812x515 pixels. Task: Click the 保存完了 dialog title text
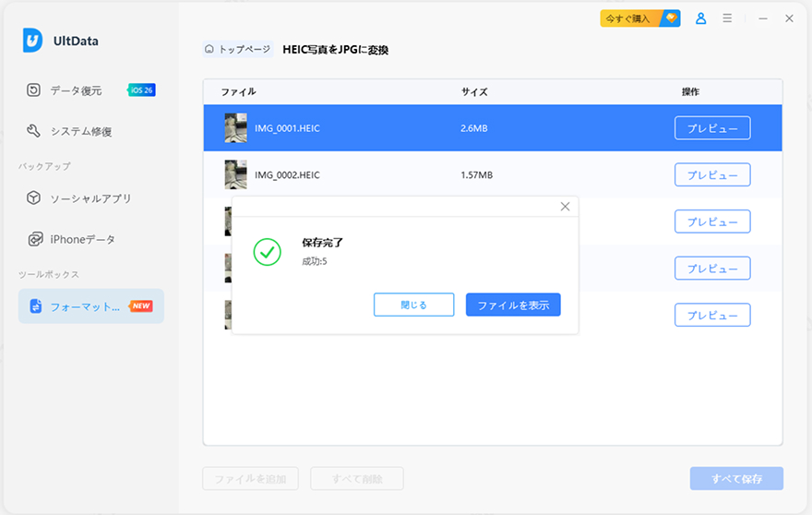coord(322,243)
